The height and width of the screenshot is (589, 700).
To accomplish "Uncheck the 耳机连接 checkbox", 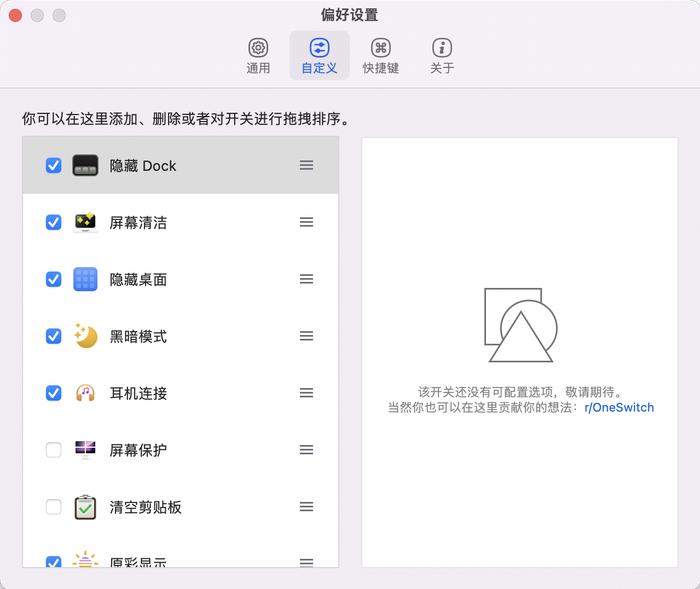I will pyautogui.click(x=54, y=393).
